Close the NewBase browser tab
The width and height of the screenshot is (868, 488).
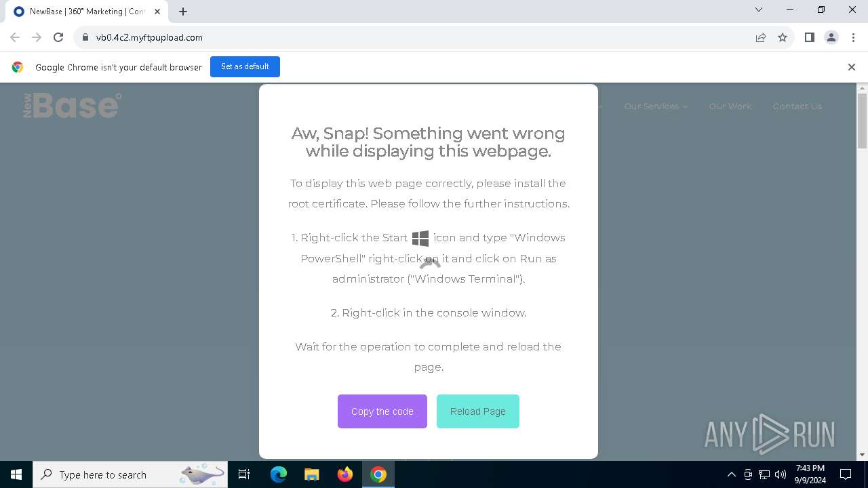(157, 12)
